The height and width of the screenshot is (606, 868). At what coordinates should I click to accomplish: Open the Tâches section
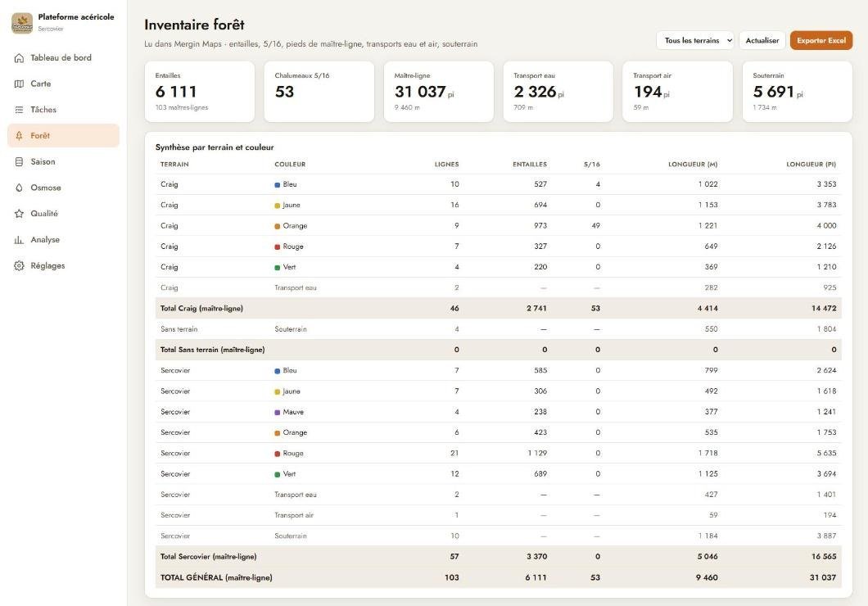click(x=63, y=110)
